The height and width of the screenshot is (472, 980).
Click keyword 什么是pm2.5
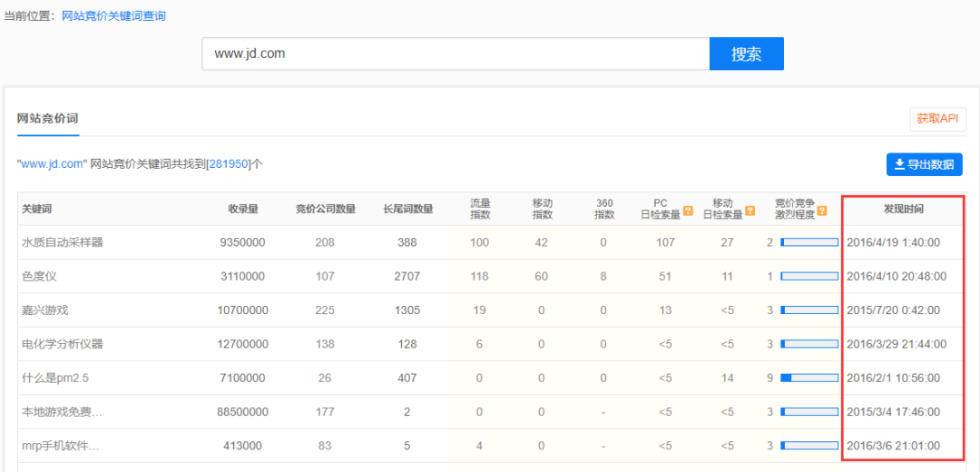(x=54, y=378)
